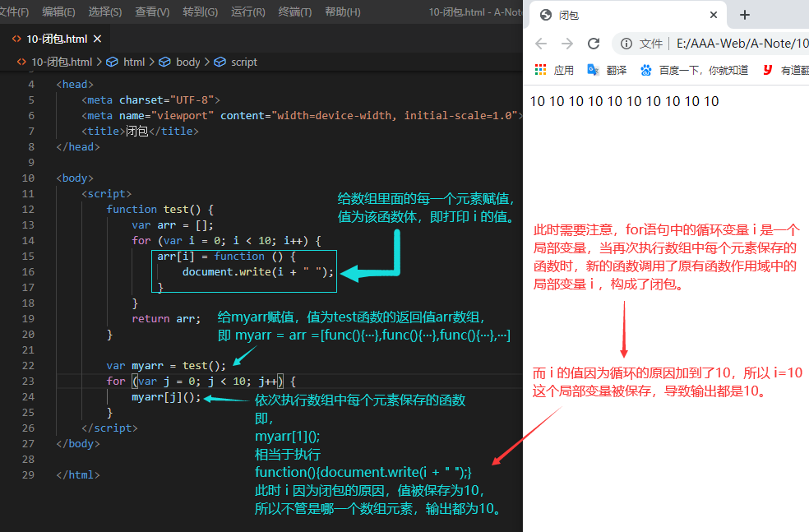Open Baidu from the bookmarks bar icon
This screenshot has height=532, width=809.
646,69
